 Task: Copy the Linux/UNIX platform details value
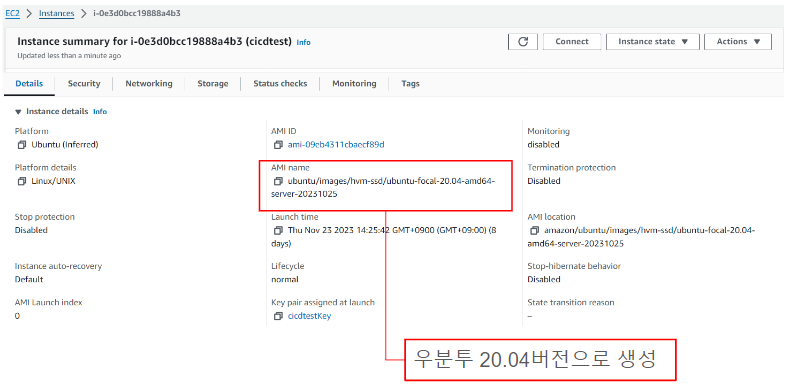point(22,181)
